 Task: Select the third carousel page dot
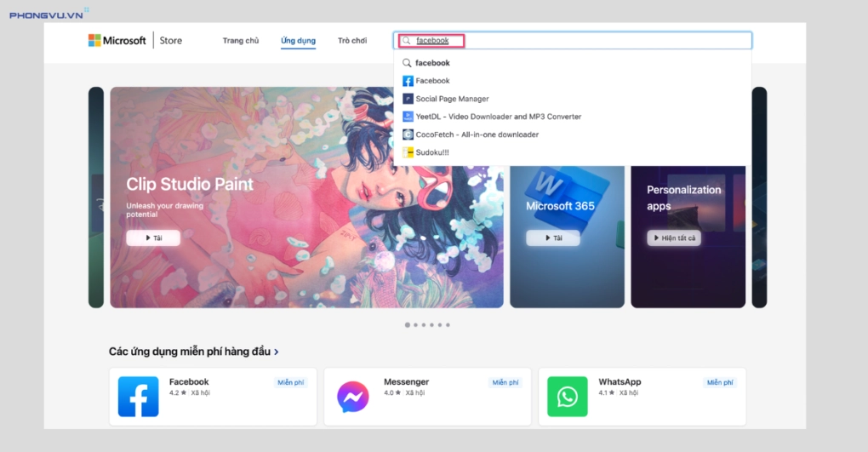424,325
